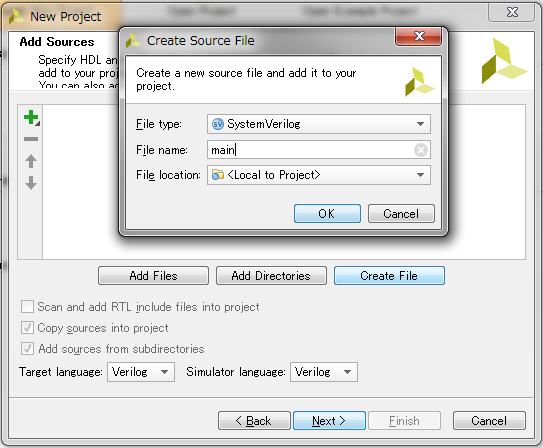
Task: Toggle Scan and add RTL include files checkbox
Action: pyautogui.click(x=27, y=307)
